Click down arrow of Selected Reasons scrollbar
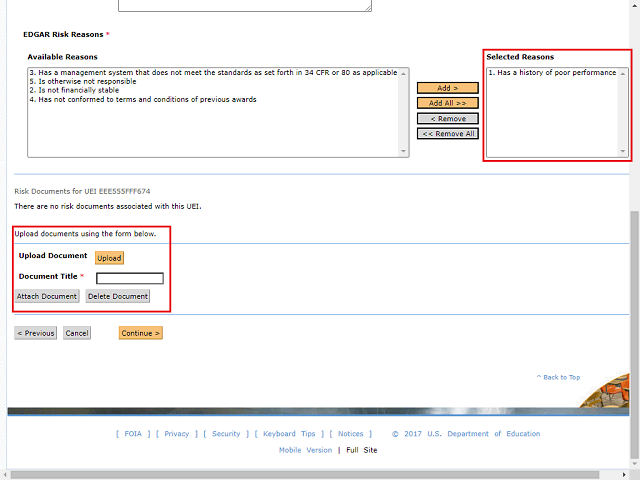The width and height of the screenshot is (640, 480). pos(622,151)
